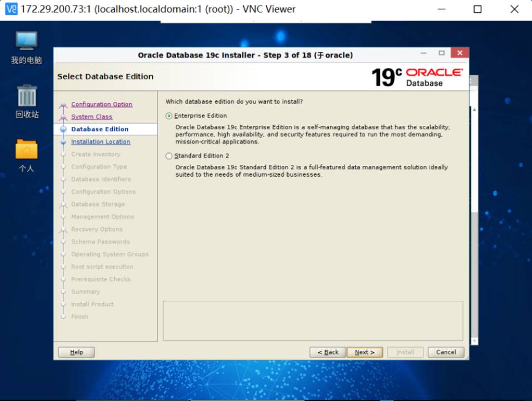Go to Configuration Option step link
The width and height of the screenshot is (532, 401).
click(x=102, y=104)
